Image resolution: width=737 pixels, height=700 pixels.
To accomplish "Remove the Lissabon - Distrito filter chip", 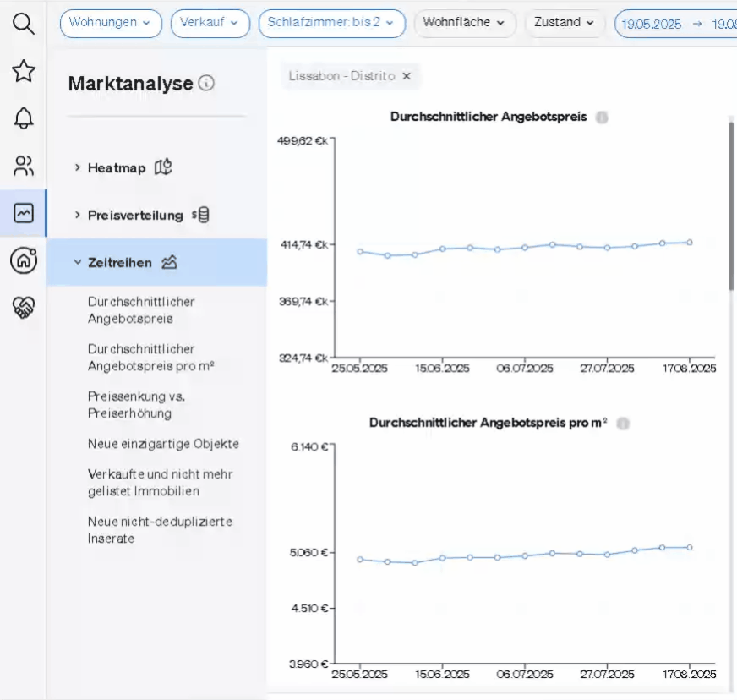I will 407,76.
